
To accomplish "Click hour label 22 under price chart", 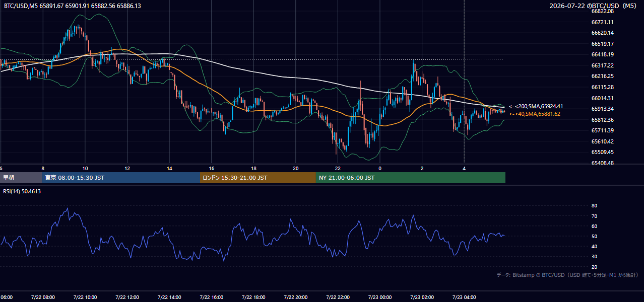I will pos(338,169).
